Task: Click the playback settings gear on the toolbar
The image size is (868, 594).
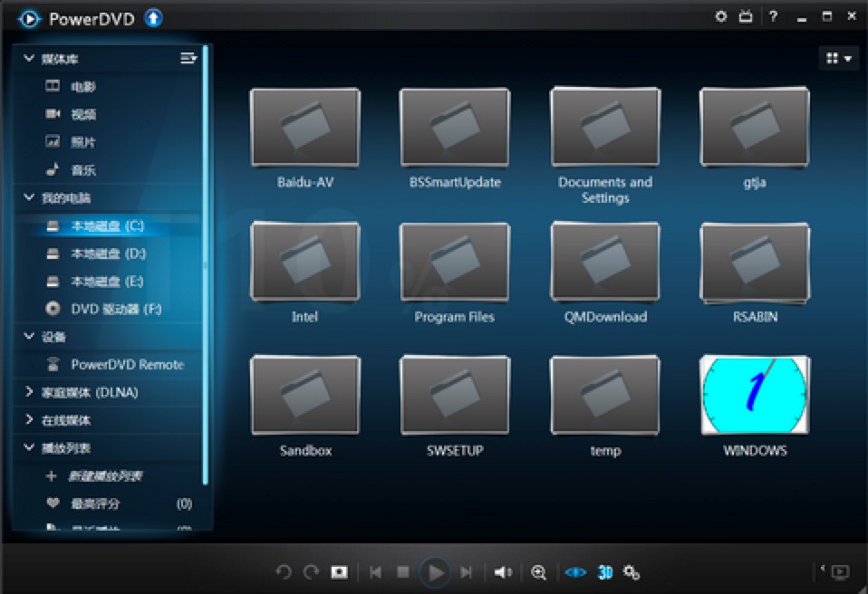Action: tap(632, 572)
